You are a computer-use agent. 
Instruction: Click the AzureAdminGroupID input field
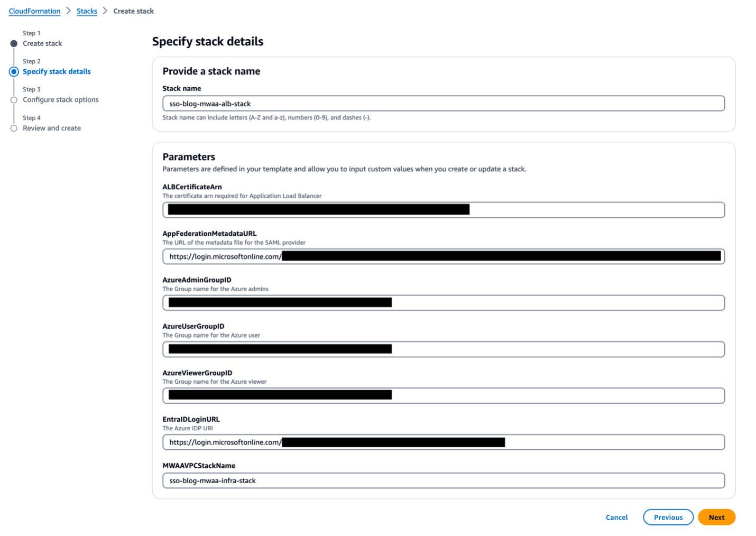tap(444, 303)
